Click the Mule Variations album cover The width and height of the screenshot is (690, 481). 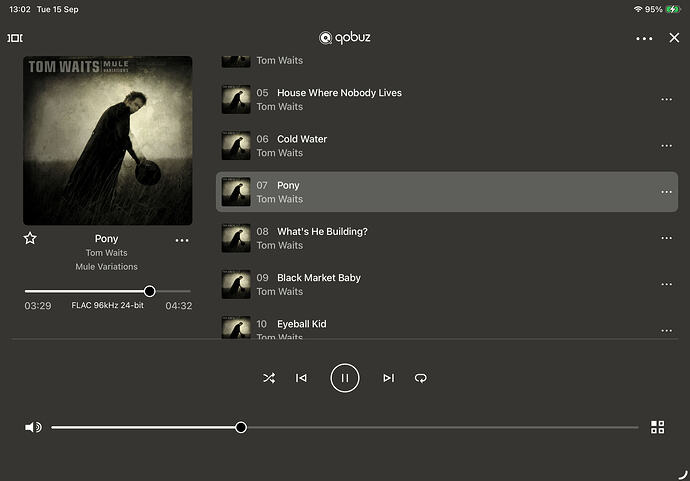tap(107, 140)
